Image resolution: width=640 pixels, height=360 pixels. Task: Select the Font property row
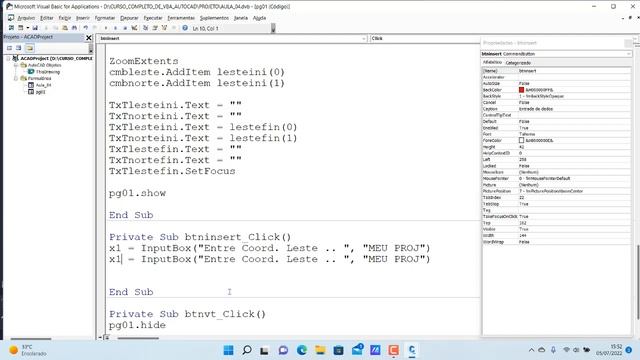[x=556, y=134]
